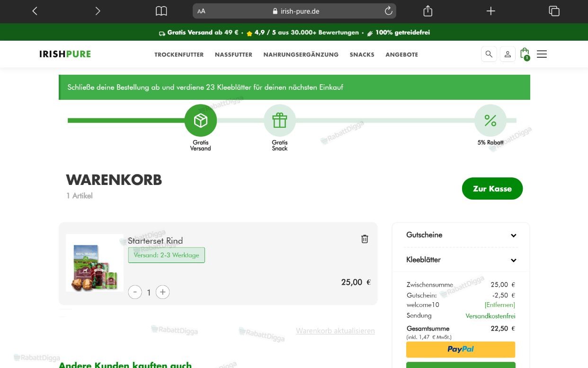Open the Nahrungsergänzung menu
The height and width of the screenshot is (368, 588).
click(301, 54)
